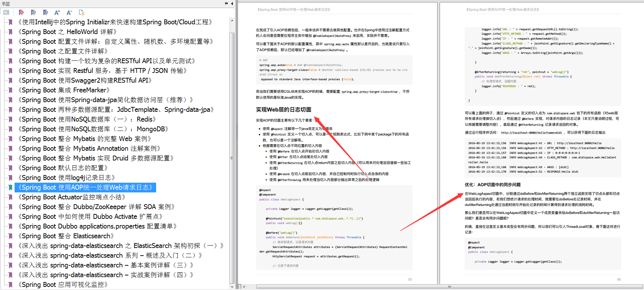Collapse the 书签 panel with the left triangle
Image resolution: width=644 pixels, height=290 pixels.
coord(232,3)
